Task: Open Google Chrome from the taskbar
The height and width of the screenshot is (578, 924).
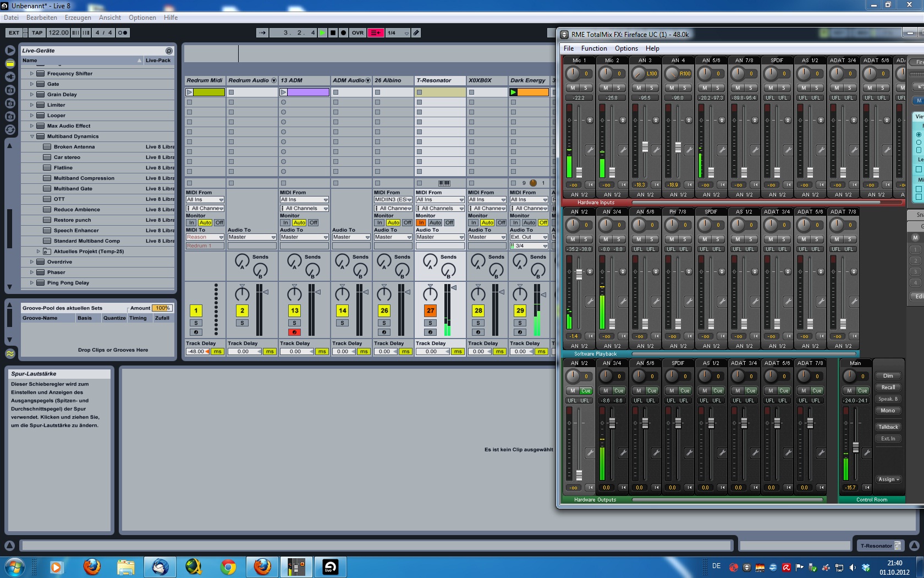Action: pos(228,566)
